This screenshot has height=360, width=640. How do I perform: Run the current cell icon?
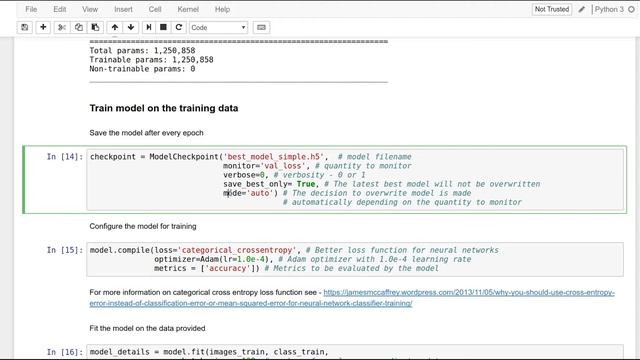click(149, 27)
